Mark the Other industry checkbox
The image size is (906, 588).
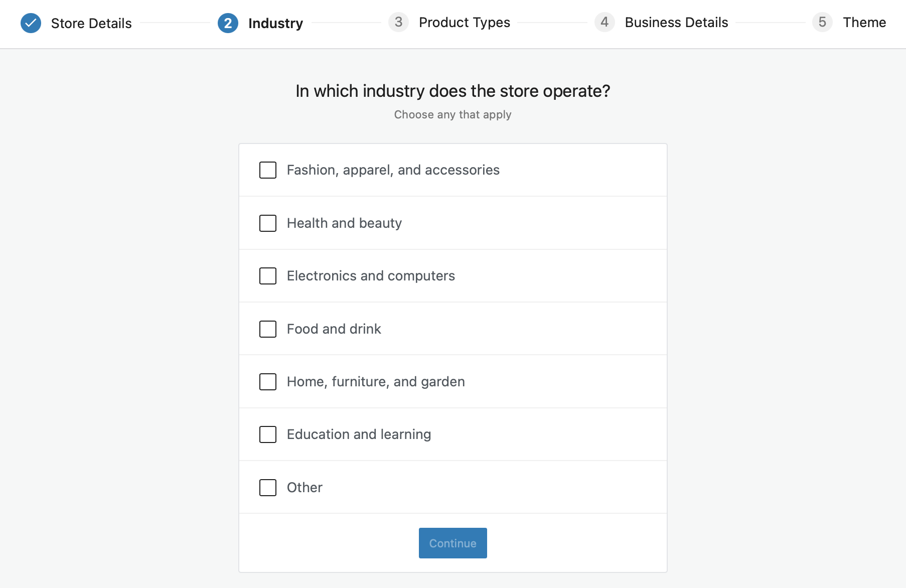(x=268, y=488)
